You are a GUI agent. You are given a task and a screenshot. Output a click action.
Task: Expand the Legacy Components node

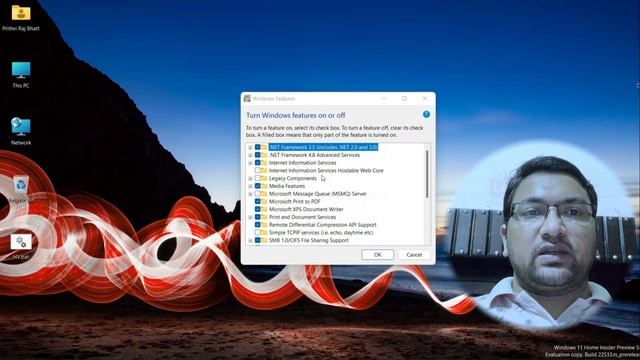[x=250, y=178]
